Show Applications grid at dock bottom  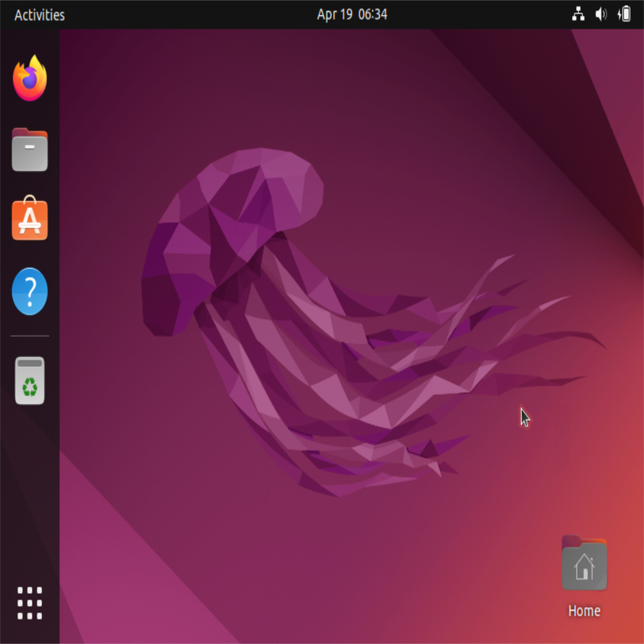tap(30, 603)
